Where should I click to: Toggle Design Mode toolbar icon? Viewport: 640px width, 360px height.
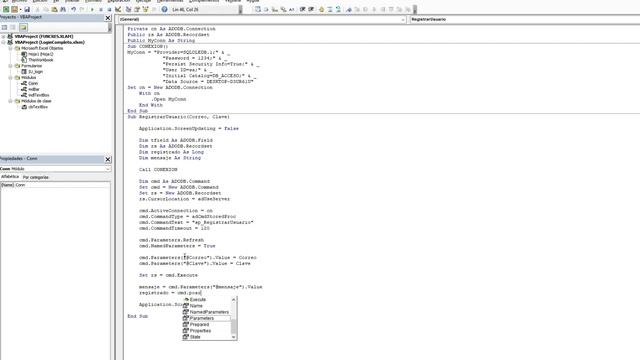pyautogui.click(x=118, y=9)
